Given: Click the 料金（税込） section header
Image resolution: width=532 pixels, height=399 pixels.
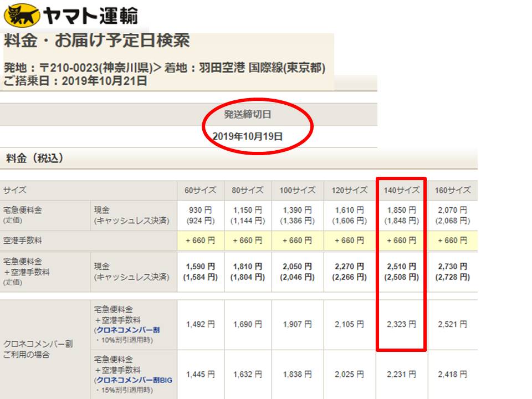Looking at the screenshot, I should tap(34, 158).
